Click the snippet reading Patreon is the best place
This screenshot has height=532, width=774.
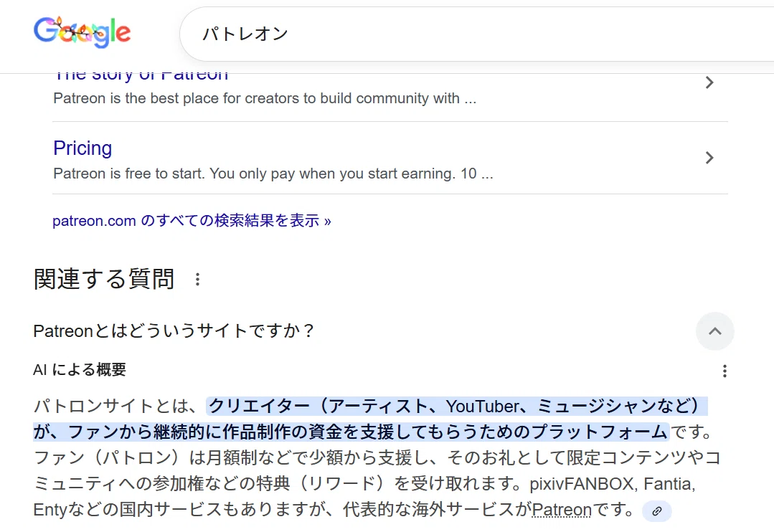(265, 99)
